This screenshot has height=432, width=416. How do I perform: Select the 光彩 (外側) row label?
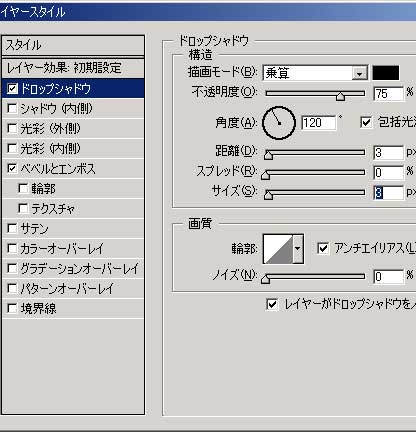50,129
